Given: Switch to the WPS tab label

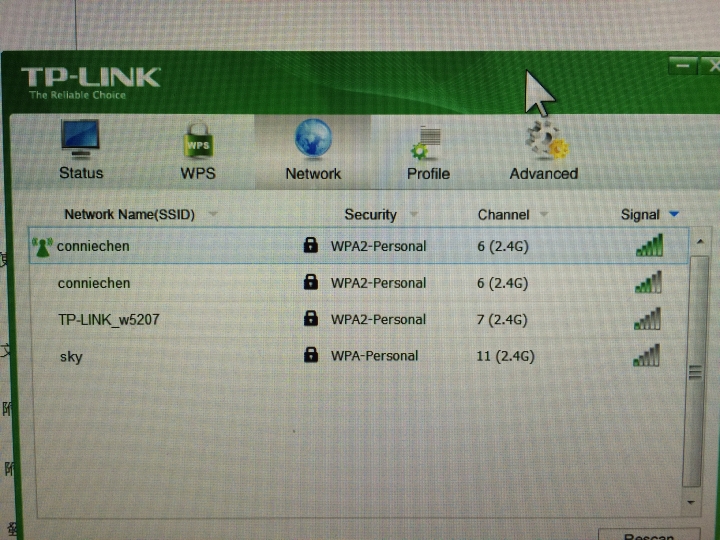Looking at the screenshot, I should (x=198, y=174).
